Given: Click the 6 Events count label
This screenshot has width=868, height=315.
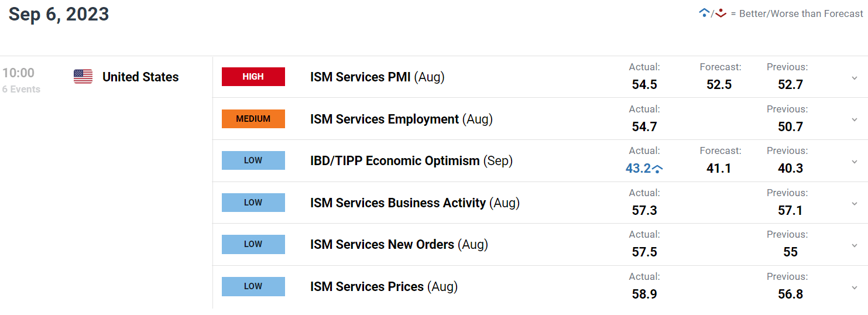Looking at the screenshot, I should click(x=21, y=89).
